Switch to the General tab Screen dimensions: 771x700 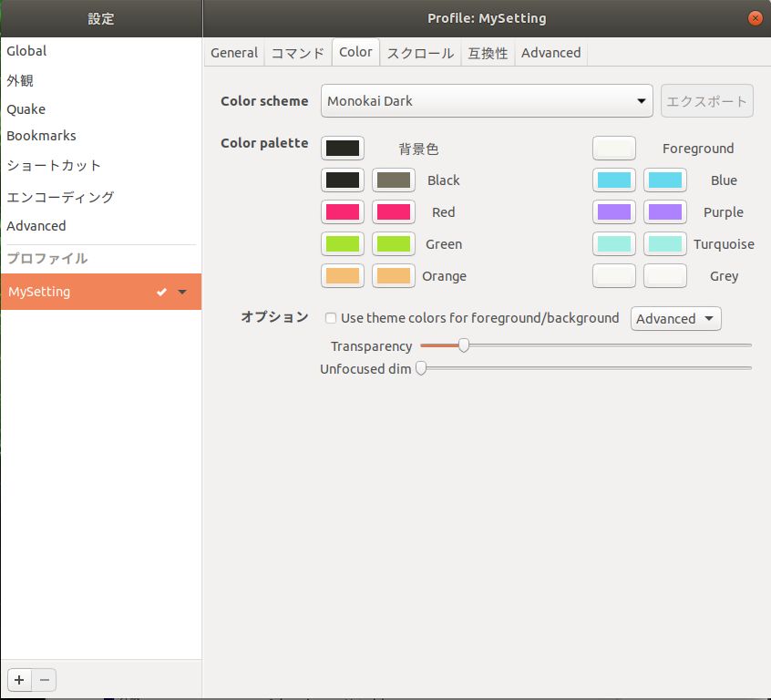pyautogui.click(x=234, y=52)
